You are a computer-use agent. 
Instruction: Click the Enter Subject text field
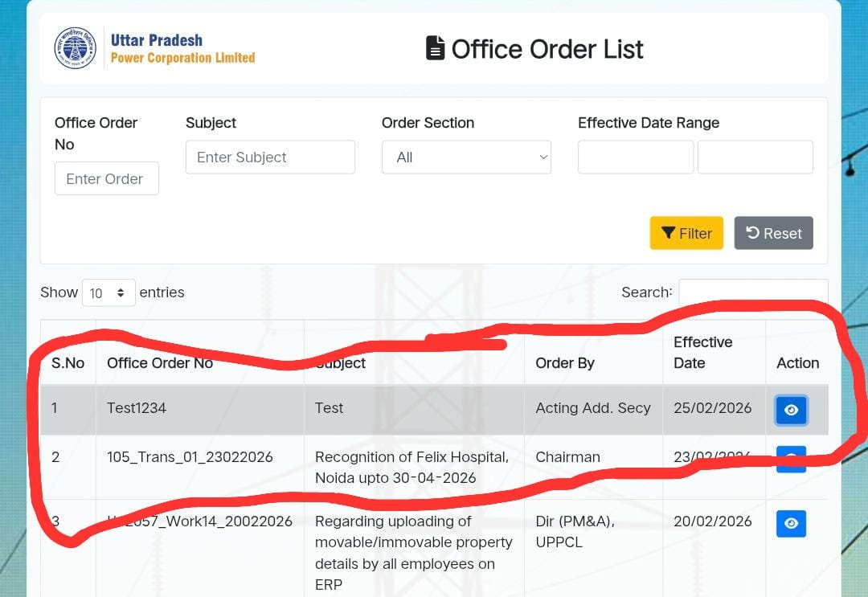[x=270, y=157]
